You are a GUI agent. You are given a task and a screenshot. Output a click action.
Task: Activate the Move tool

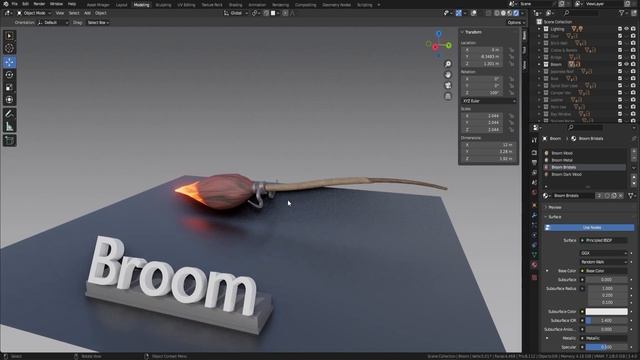9,62
